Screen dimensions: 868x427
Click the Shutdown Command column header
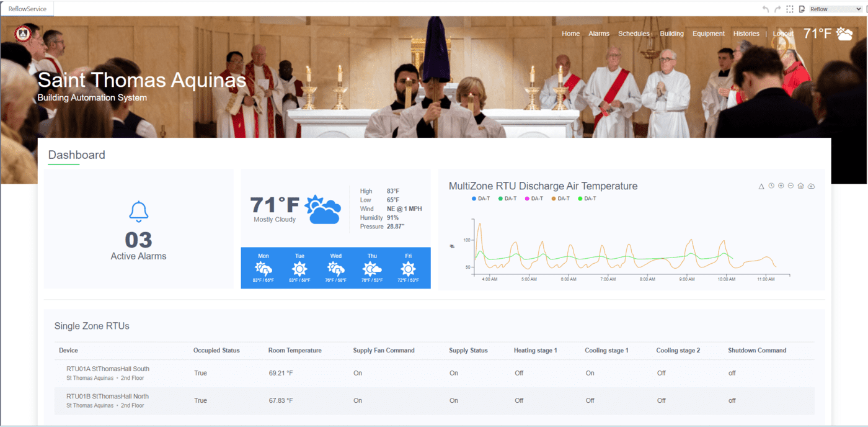click(x=757, y=351)
